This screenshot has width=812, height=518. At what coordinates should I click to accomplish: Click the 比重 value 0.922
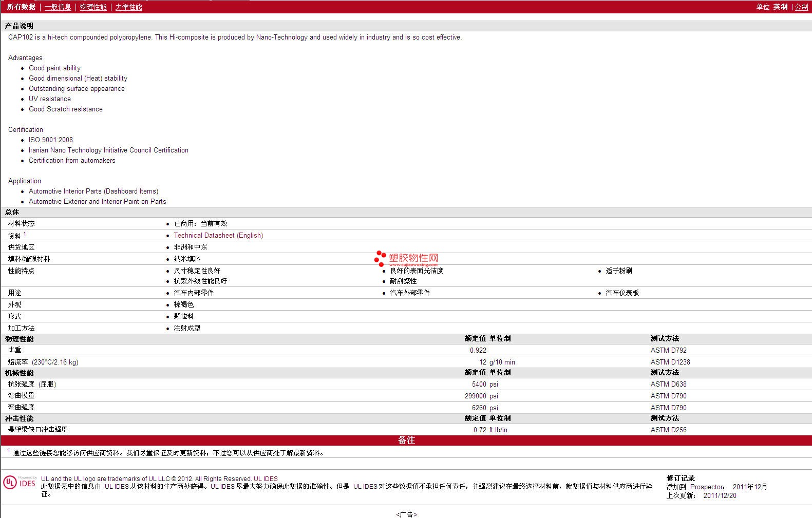tap(478, 350)
